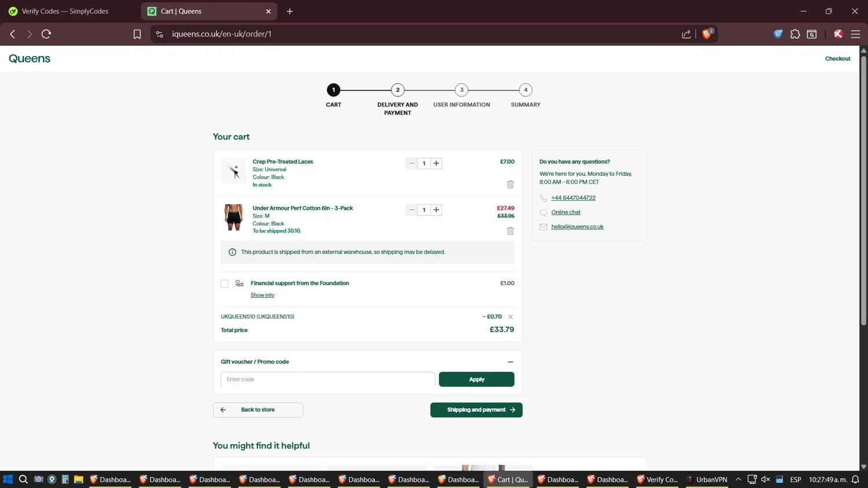868x488 pixels.
Task: Focus the Enter code field
Action: [x=328, y=379]
